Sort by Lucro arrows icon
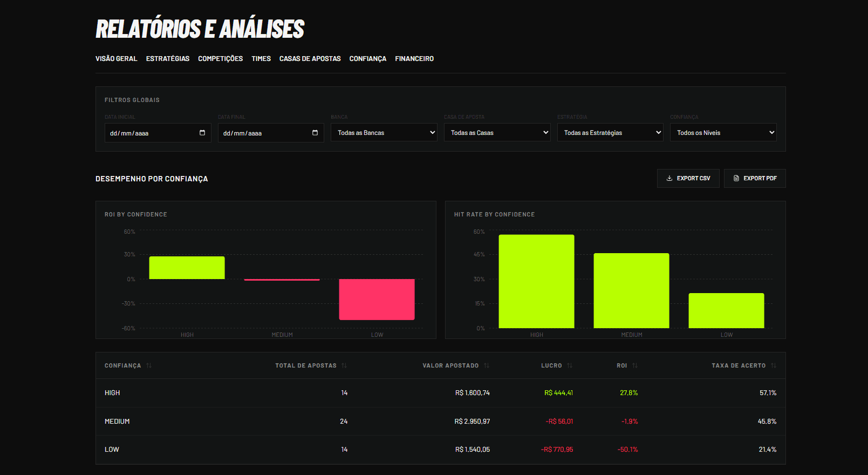Image resolution: width=868 pixels, height=475 pixels. 570,365
